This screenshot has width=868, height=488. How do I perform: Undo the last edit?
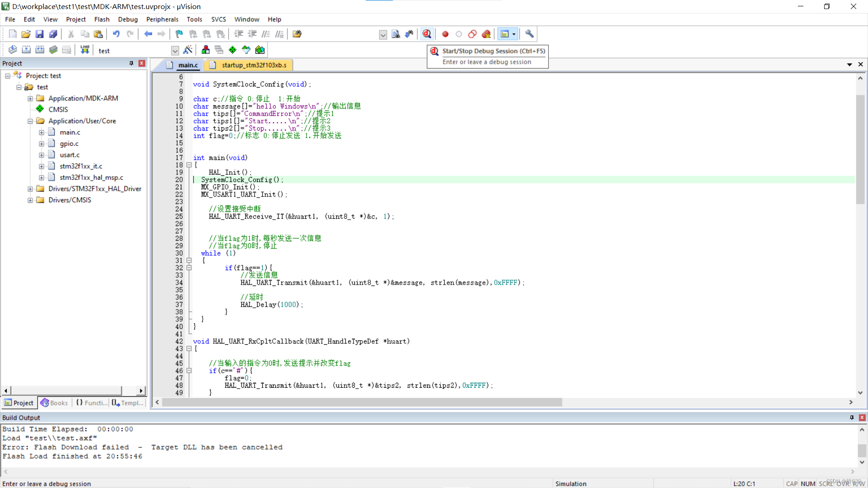116,34
